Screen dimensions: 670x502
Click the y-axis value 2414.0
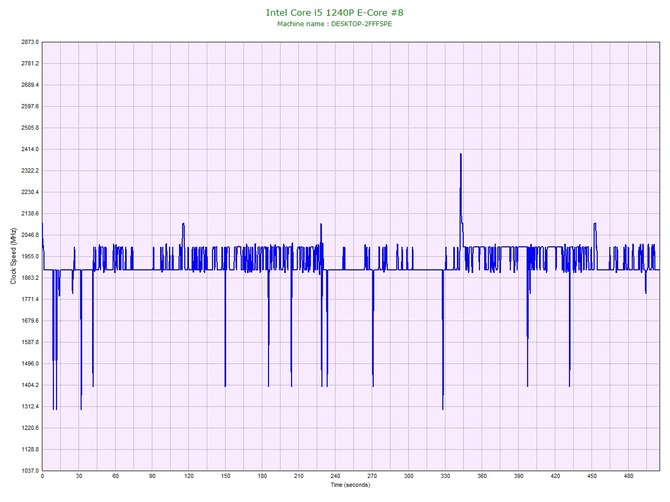30,150
